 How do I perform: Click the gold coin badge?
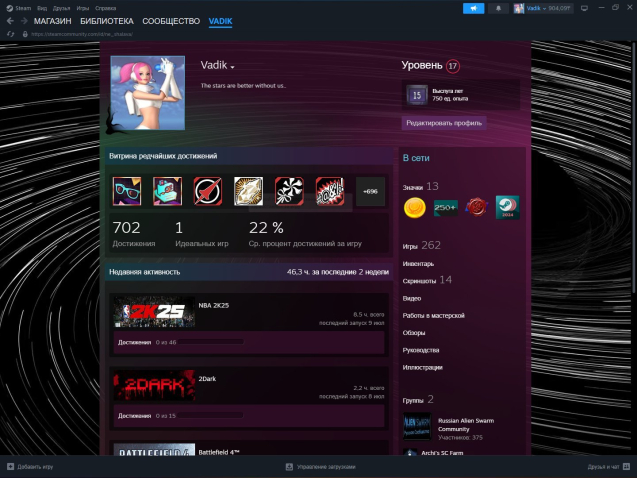pos(414,208)
